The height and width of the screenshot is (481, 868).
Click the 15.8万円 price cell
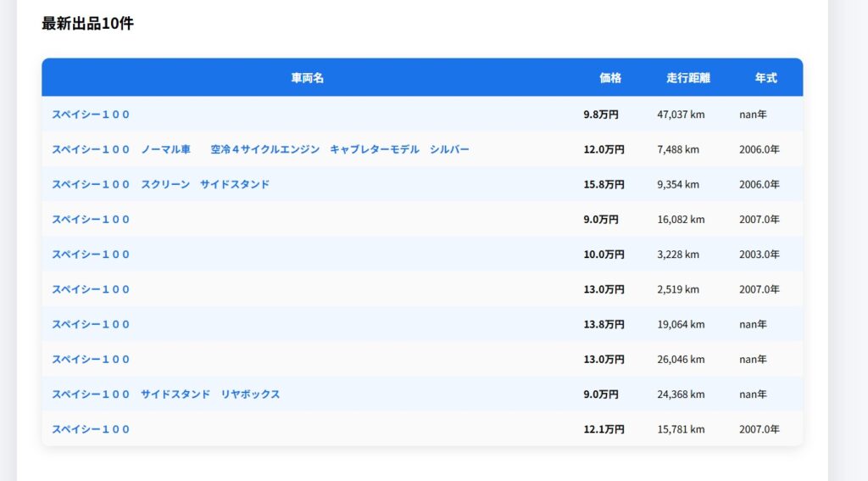604,184
